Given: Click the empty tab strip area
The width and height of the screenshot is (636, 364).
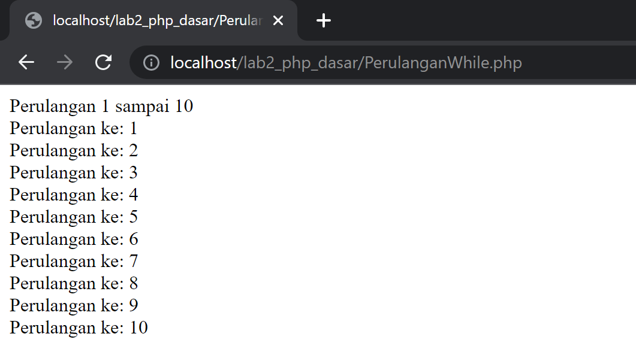Looking at the screenshot, I should pos(480,20).
